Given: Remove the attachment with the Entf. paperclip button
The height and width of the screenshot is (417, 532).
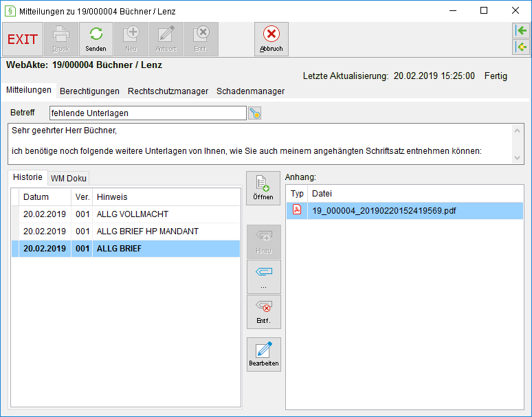Looking at the screenshot, I should click(x=264, y=312).
